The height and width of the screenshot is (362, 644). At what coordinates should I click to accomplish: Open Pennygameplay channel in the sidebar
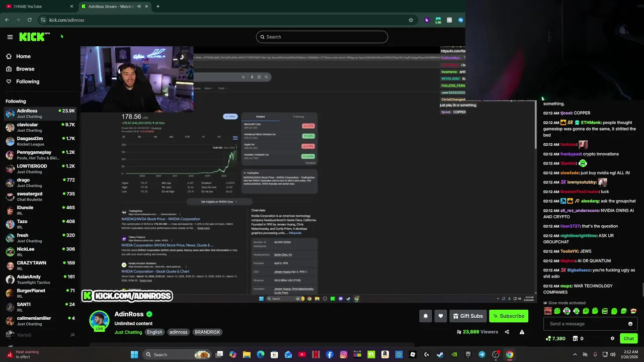[40, 155]
